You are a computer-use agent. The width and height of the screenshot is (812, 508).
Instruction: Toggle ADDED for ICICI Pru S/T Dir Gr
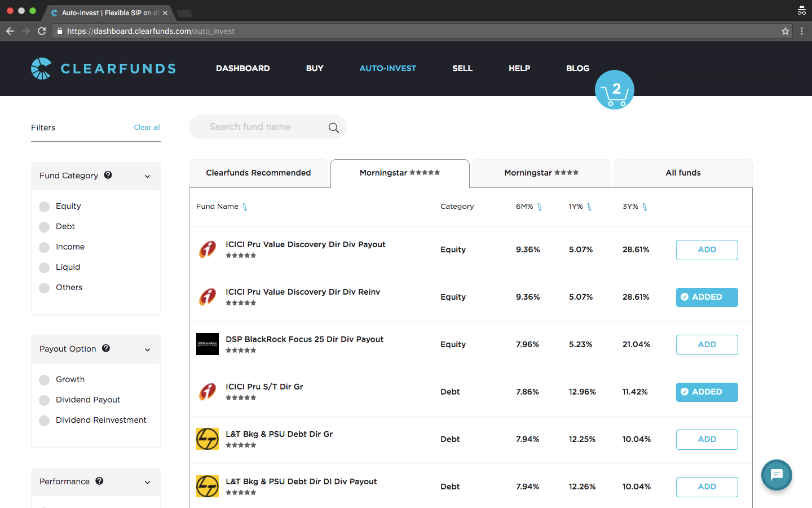point(707,392)
